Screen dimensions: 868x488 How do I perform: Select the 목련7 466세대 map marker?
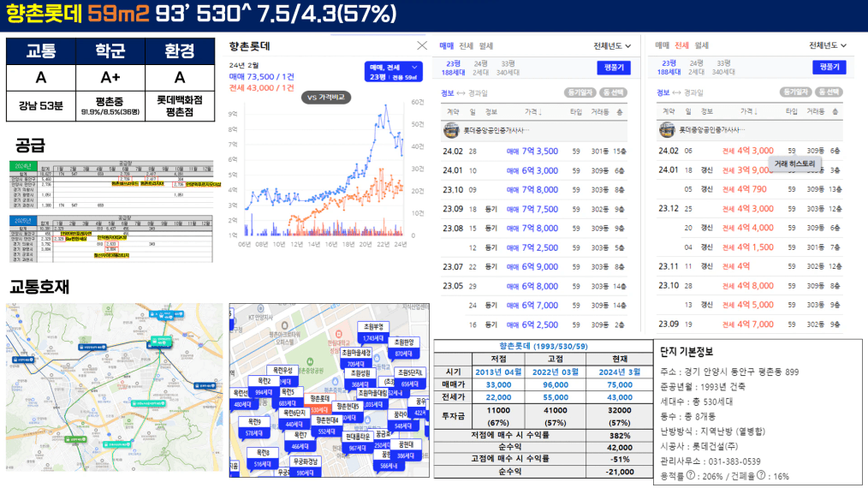(300, 442)
